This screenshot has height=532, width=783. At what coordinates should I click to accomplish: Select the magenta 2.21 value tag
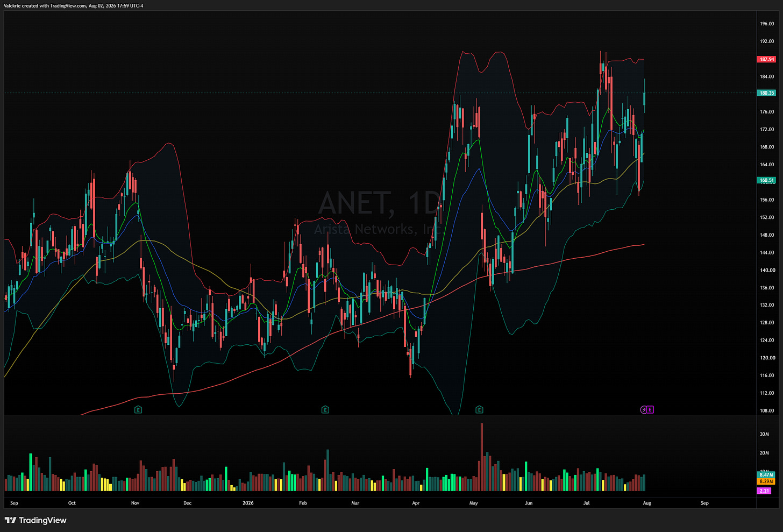pos(764,491)
